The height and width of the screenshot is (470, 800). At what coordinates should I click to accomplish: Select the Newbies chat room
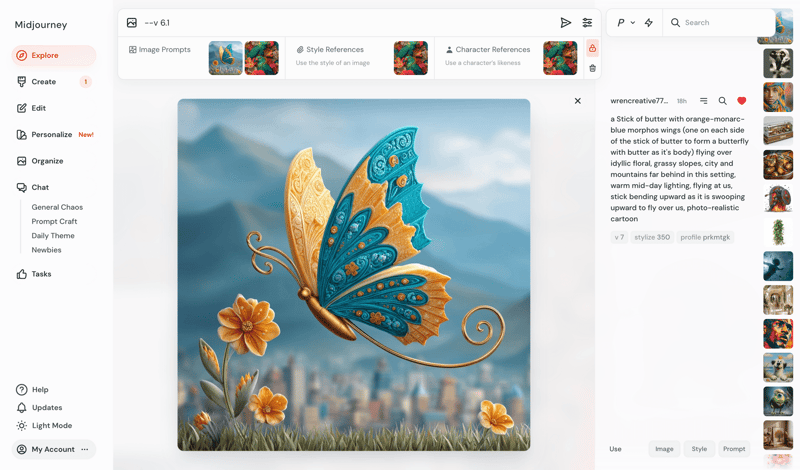click(x=46, y=250)
